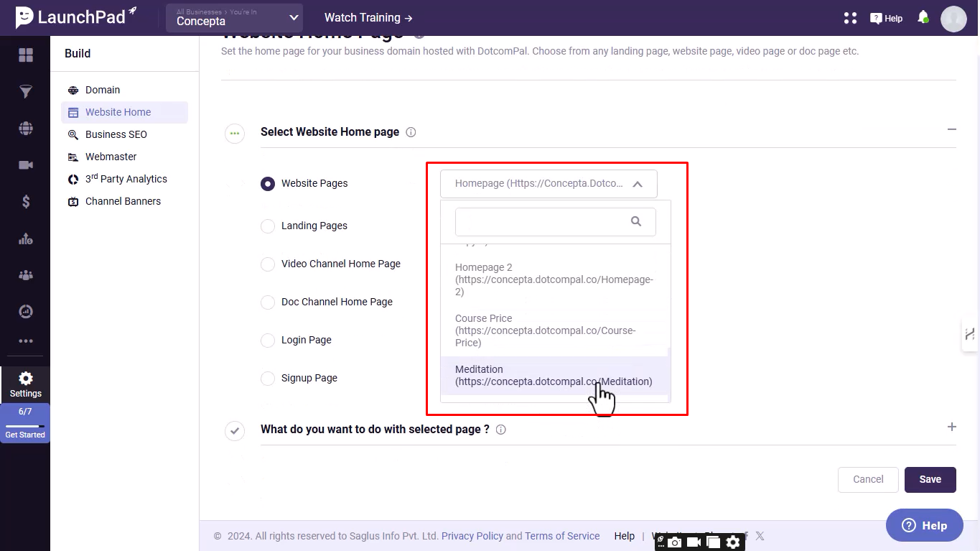Image resolution: width=980 pixels, height=551 pixels.
Task: Collapse the Homepage page selector dropdown
Action: pyautogui.click(x=549, y=184)
